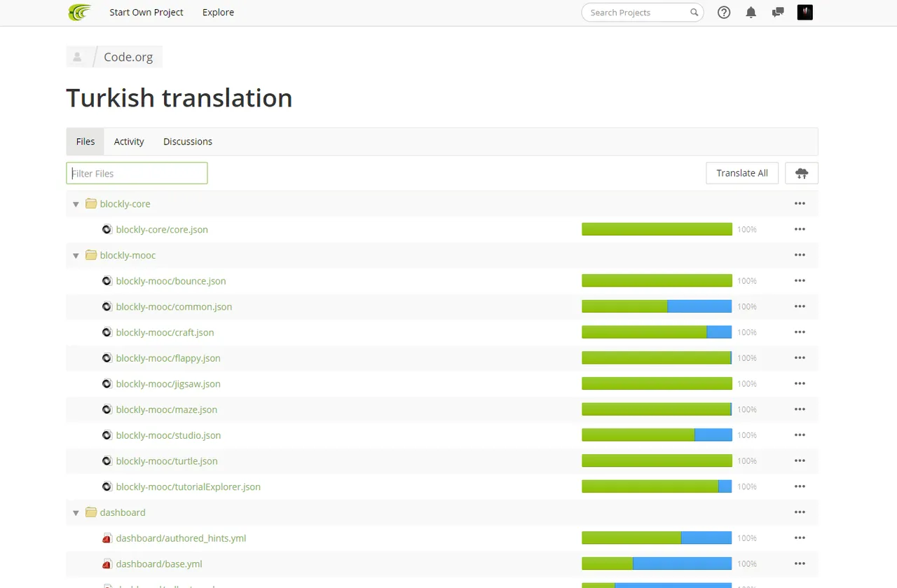Open dashboard/base.yml file link

tap(159, 563)
